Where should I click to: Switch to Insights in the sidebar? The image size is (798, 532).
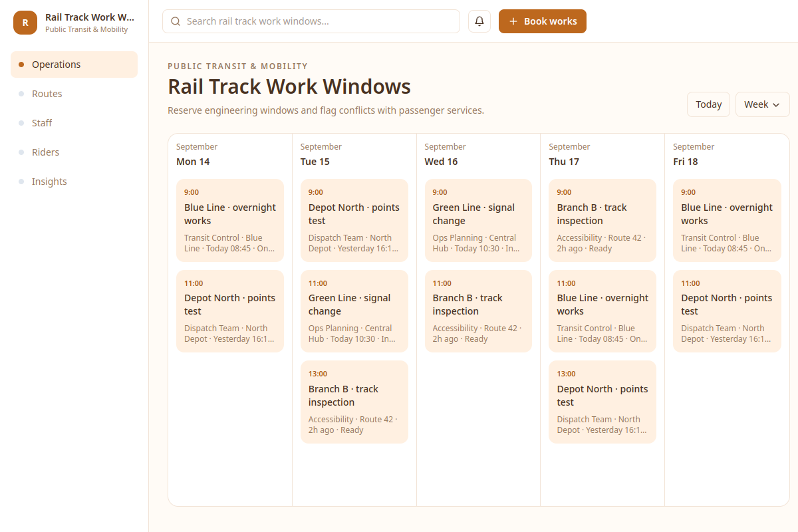click(x=74, y=182)
